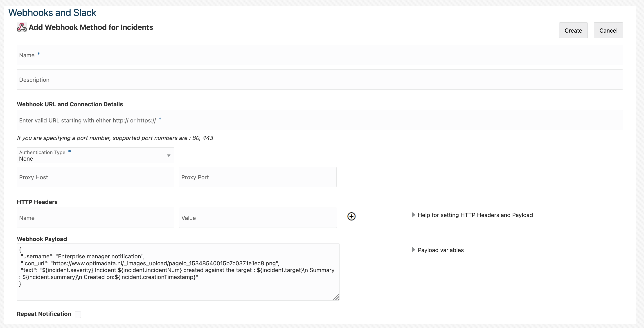Click the payload textarea resize handle
This screenshot has width=644, height=328.
[336, 297]
